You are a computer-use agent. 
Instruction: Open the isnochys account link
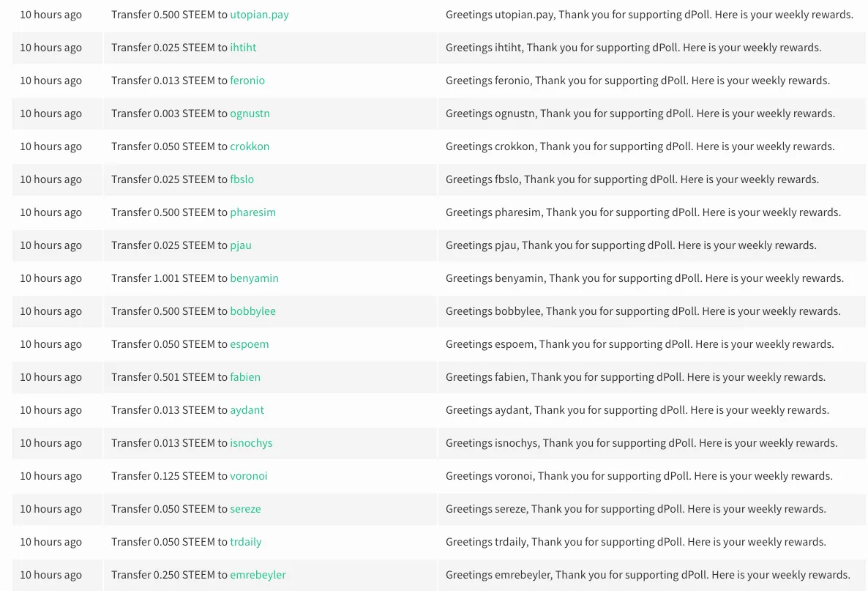(251, 443)
